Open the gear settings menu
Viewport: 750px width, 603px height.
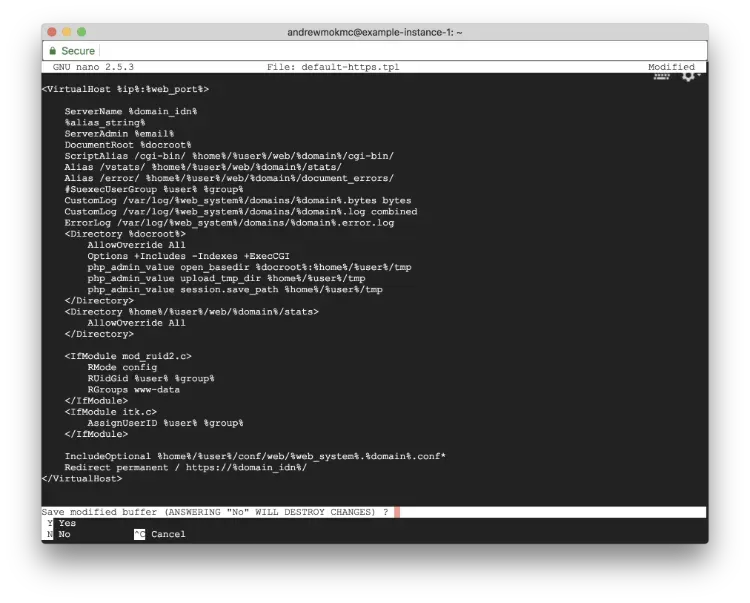pyautogui.click(x=688, y=75)
